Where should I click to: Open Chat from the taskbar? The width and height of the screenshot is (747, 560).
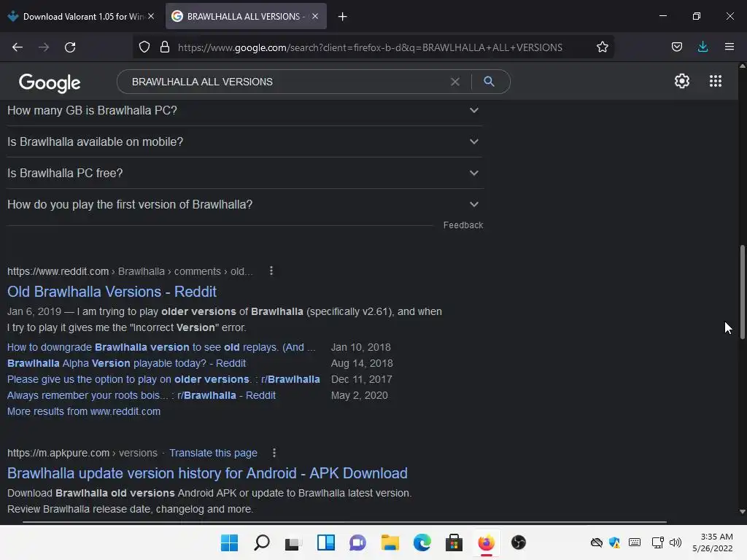(357, 542)
